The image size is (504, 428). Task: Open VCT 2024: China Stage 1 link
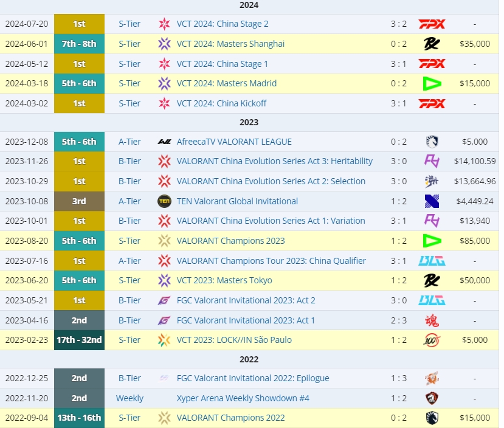223,64
